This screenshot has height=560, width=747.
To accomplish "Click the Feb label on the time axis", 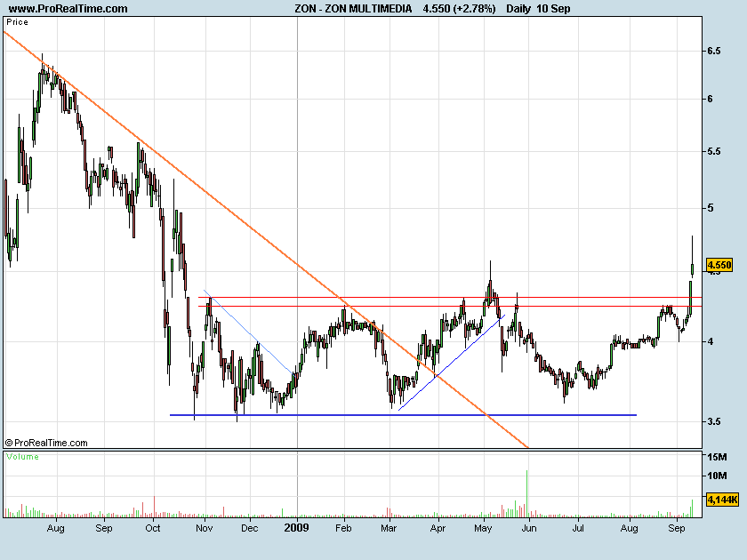I will pos(343,528).
